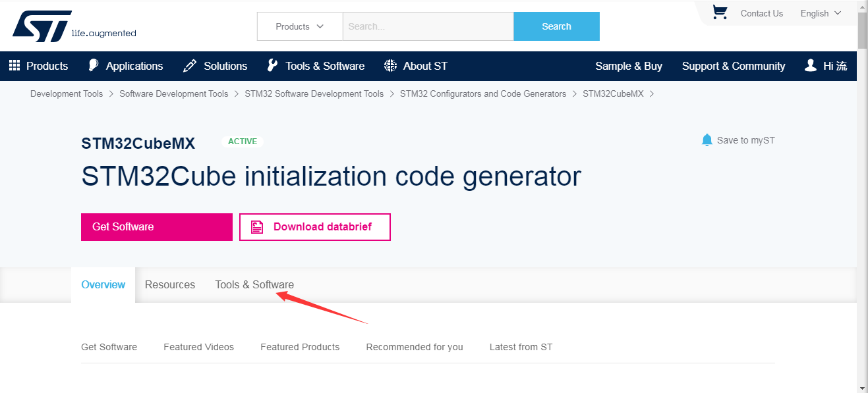Click the Save to myST bell icon
Viewport: 868px width, 393px height.
(707, 140)
